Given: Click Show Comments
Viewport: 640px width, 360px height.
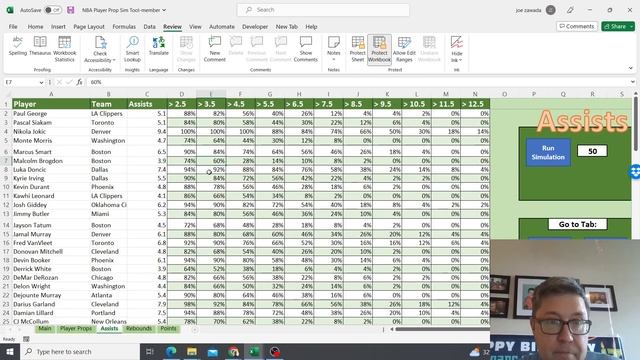Looking at the screenshot, I should coord(305,49).
